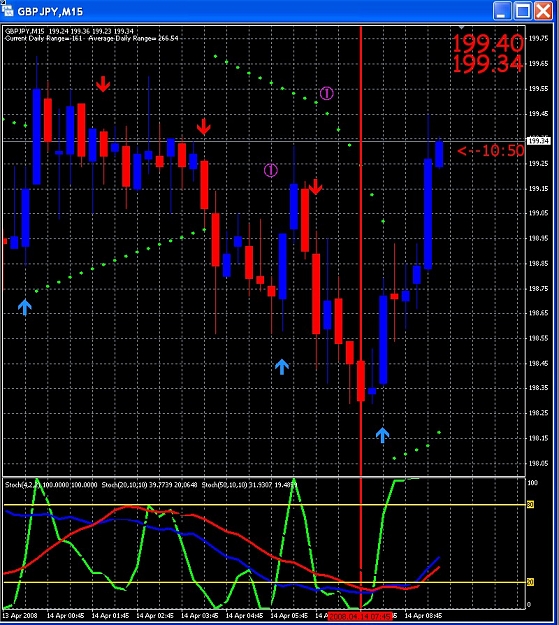Click the gray chart shift triangle marker
Viewport: 559px width, 625px height.
461,28
